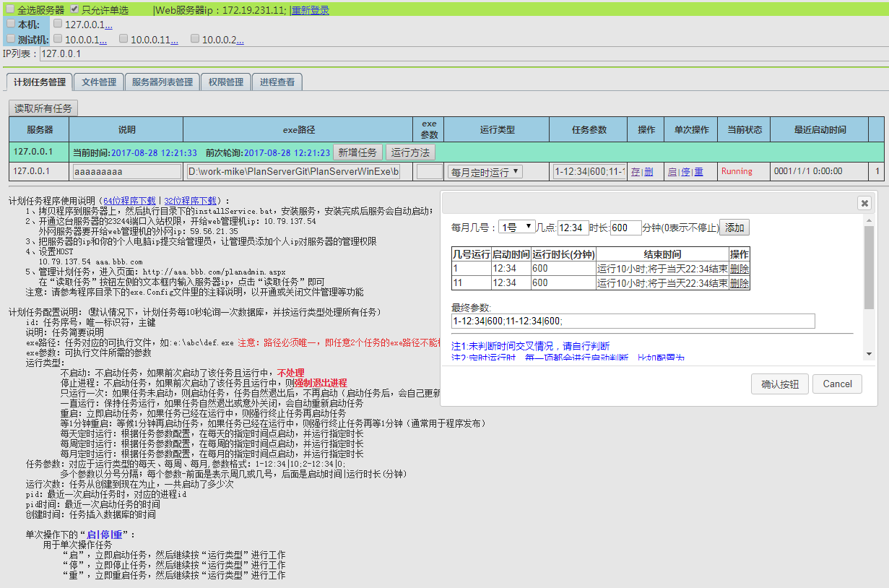Viewport: 889px width, 588px height.
Task: Click the dialog scrollbar down arrow
Action: [x=869, y=354]
